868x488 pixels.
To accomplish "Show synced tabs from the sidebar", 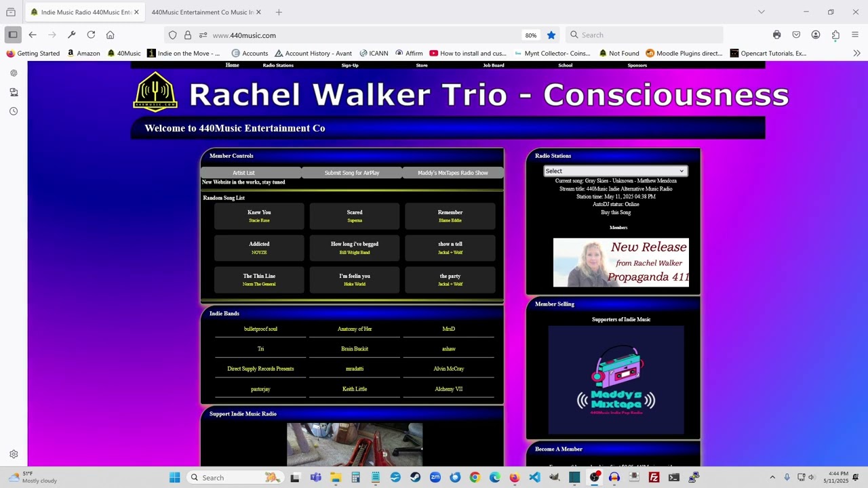I will (14, 92).
